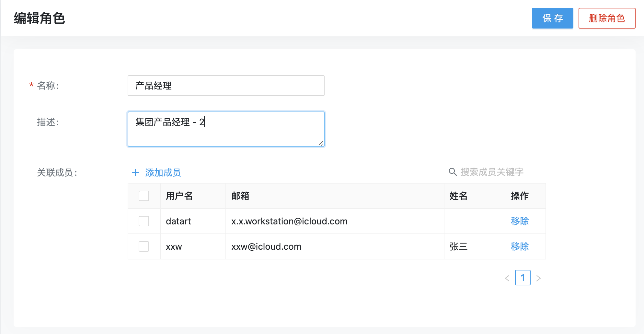This screenshot has width=644, height=334.
Task: Click the x.x.workstation@icloud.com email cell
Action: point(289,221)
